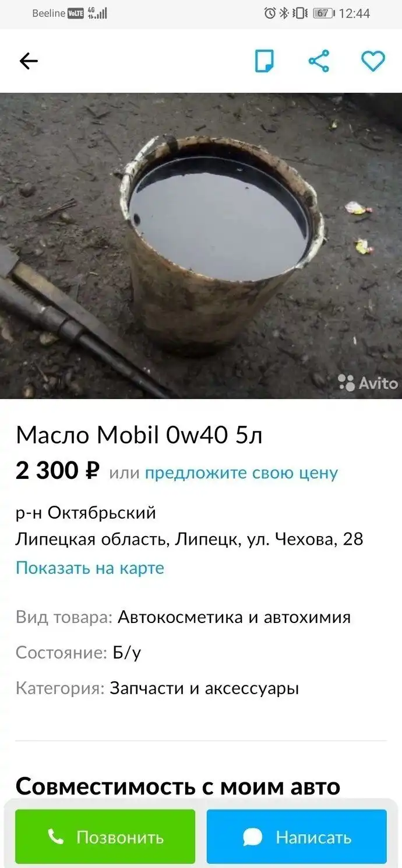
Task: Tap the battery indicator in status bar
Action: (323, 13)
